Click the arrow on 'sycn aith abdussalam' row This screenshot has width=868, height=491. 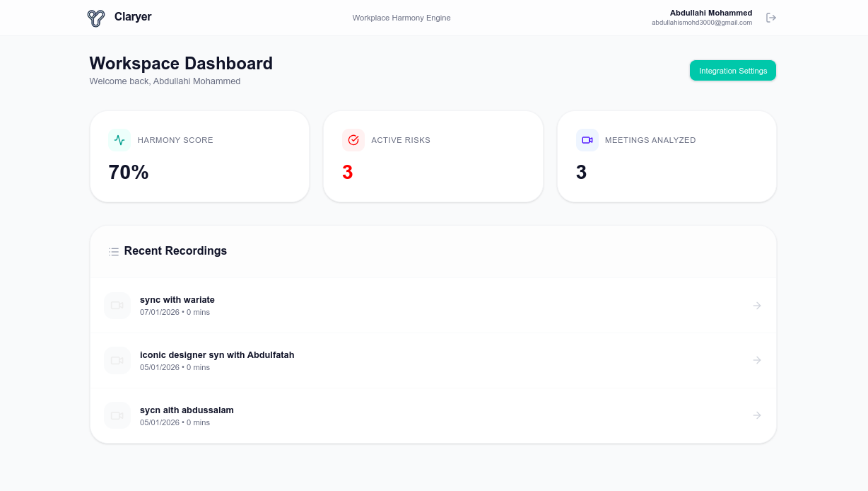[757, 415]
